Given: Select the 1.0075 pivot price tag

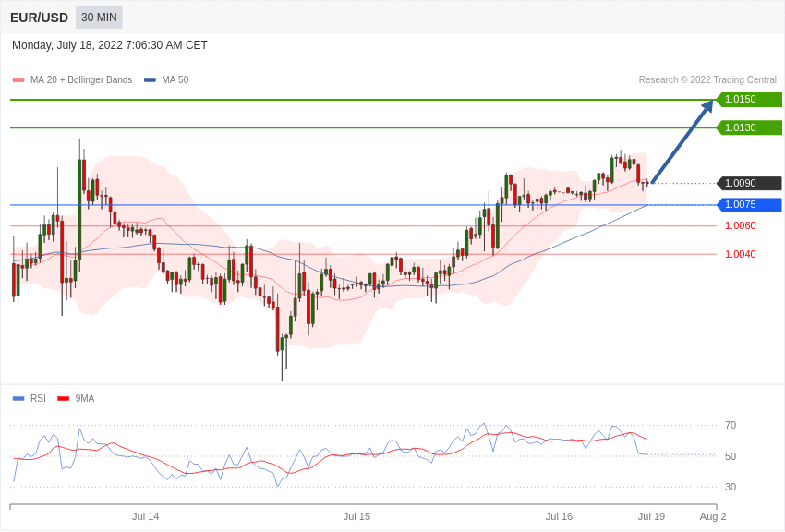Looking at the screenshot, I should pos(749,205).
